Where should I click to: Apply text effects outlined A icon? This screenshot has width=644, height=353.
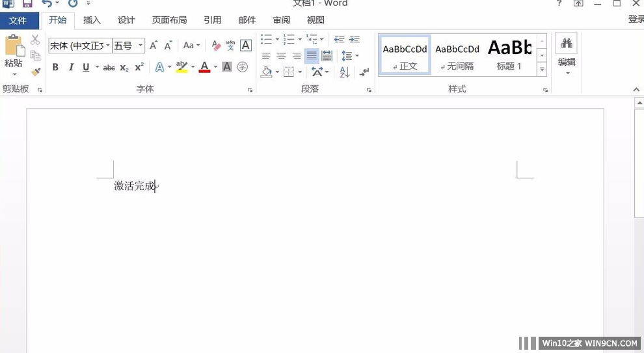tap(159, 66)
